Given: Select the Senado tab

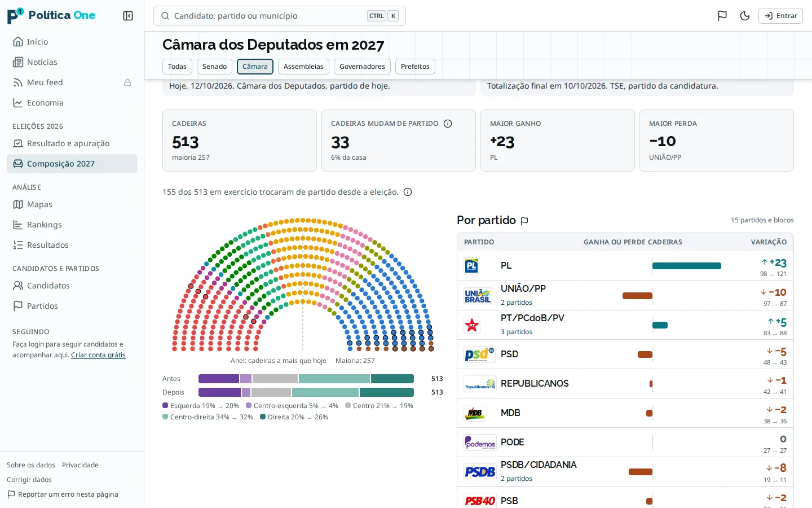Looking at the screenshot, I should pyautogui.click(x=214, y=67).
